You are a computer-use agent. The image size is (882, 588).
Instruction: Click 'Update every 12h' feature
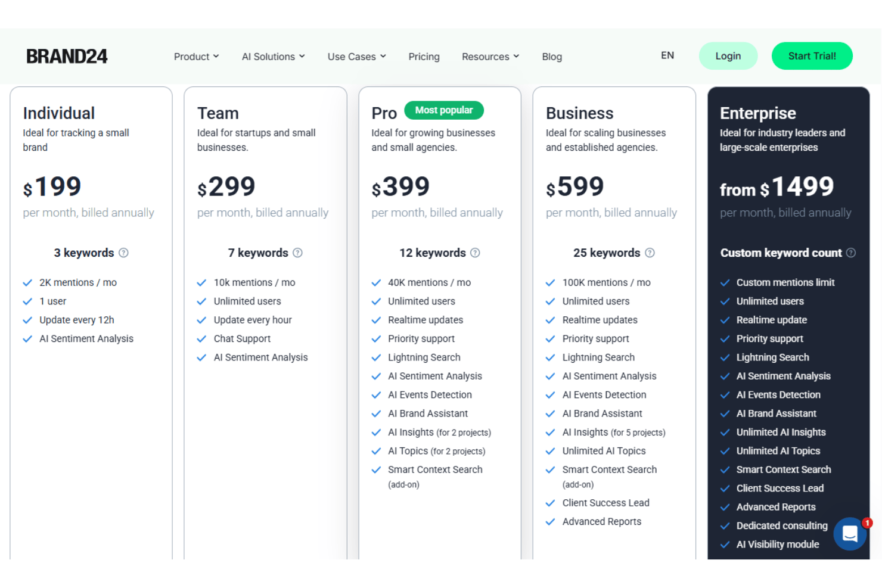77,320
